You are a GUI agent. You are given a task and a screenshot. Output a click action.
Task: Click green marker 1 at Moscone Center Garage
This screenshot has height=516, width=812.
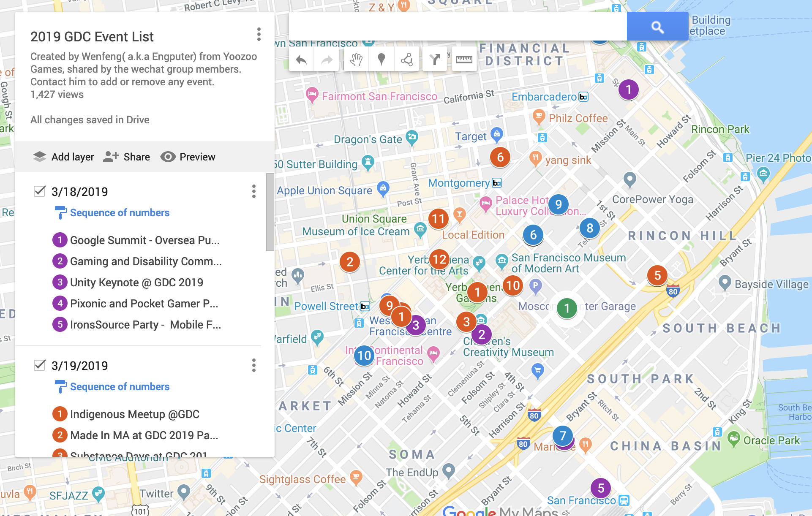(x=567, y=308)
